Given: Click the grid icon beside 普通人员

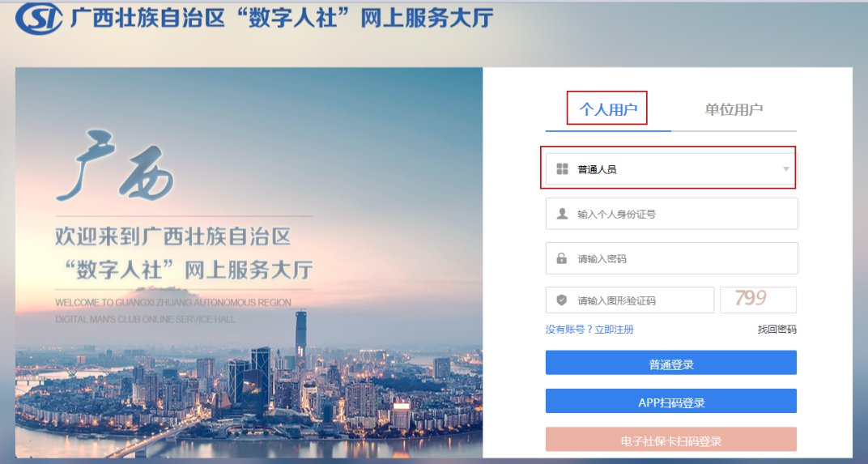Looking at the screenshot, I should 563,169.
